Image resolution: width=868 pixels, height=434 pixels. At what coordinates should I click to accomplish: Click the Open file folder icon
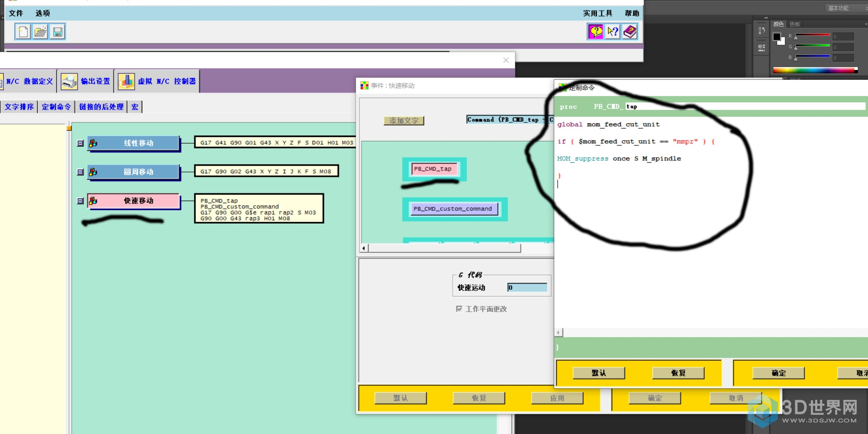(x=41, y=32)
